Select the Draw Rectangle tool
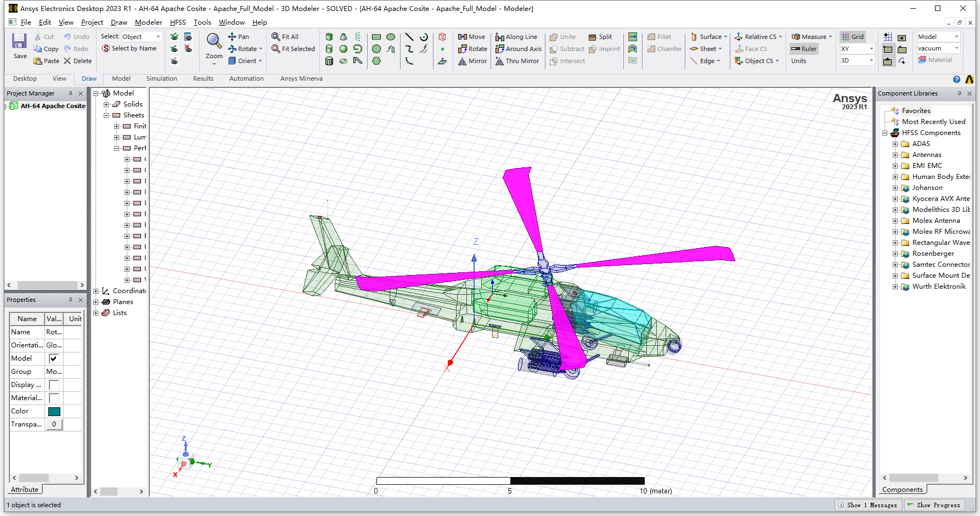The width and height of the screenshot is (980, 516). click(376, 37)
